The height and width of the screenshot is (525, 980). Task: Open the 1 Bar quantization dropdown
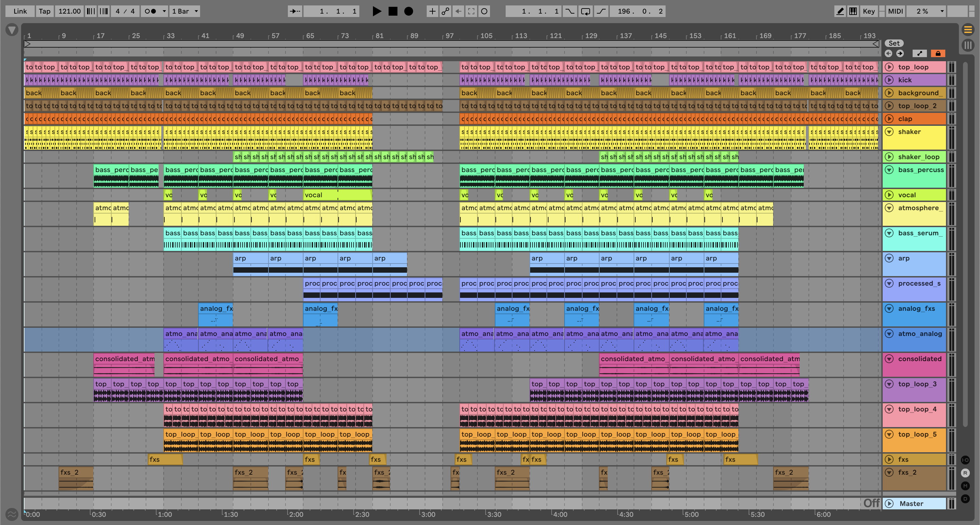pos(185,11)
